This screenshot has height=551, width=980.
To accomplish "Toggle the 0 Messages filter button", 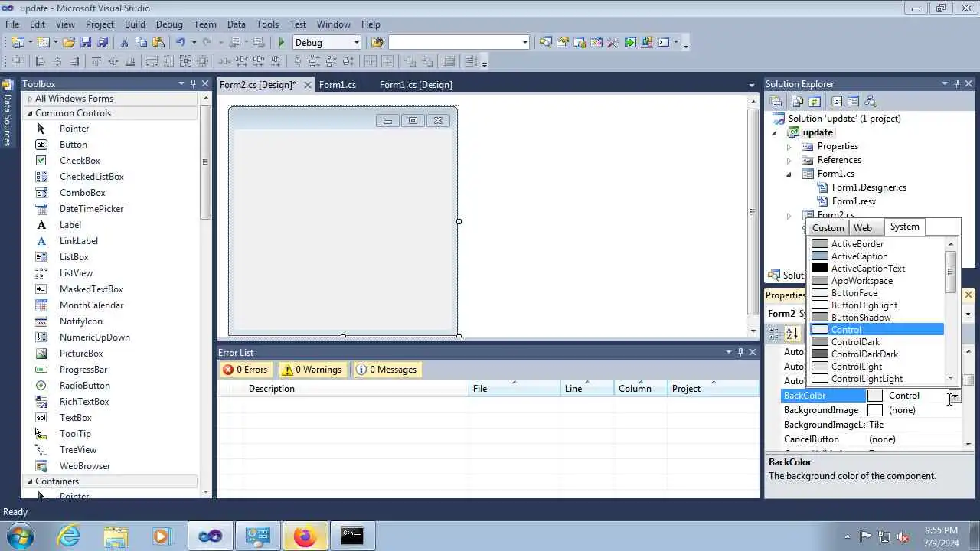I will tap(387, 370).
